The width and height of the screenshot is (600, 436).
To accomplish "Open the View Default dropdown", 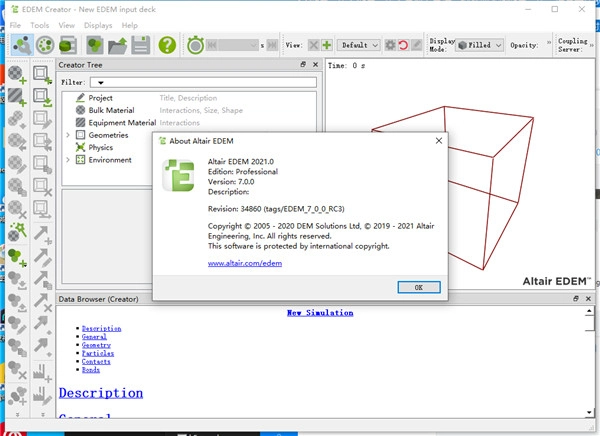I will (359, 45).
